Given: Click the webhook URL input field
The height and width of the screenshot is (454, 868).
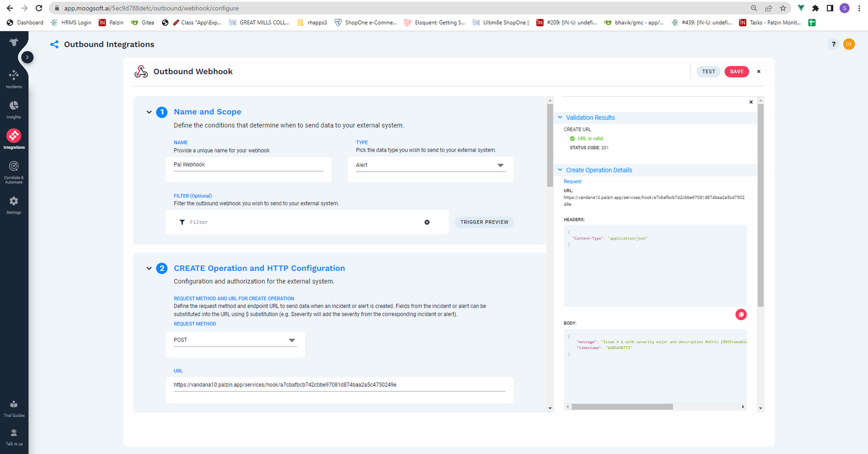Looking at the screenshot, I should point(340,385).
